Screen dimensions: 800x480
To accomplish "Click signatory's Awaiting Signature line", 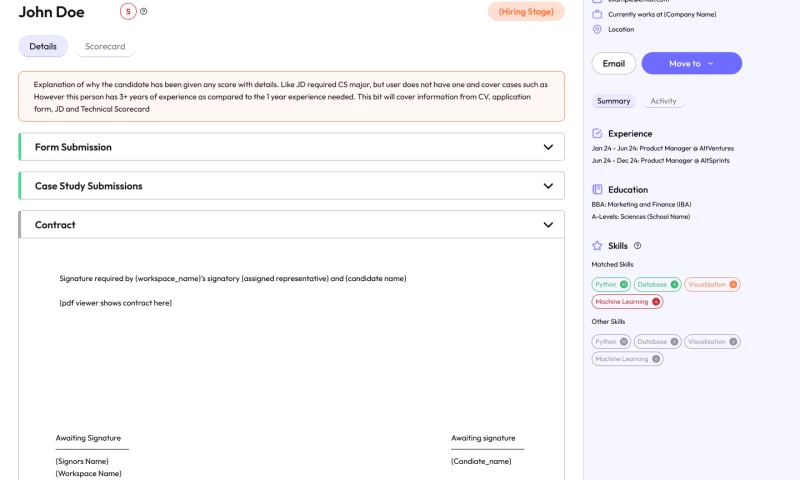I will point(92,449).
